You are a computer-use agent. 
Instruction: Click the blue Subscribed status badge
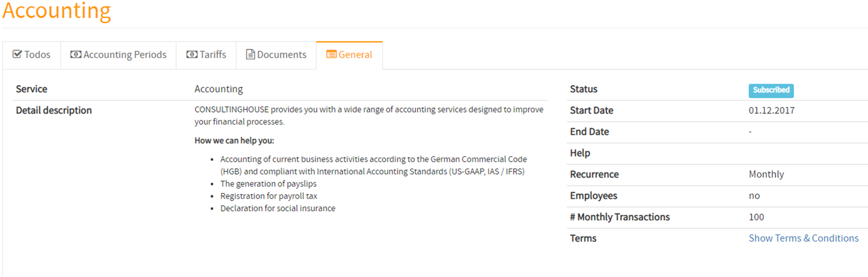coord(771,90)
